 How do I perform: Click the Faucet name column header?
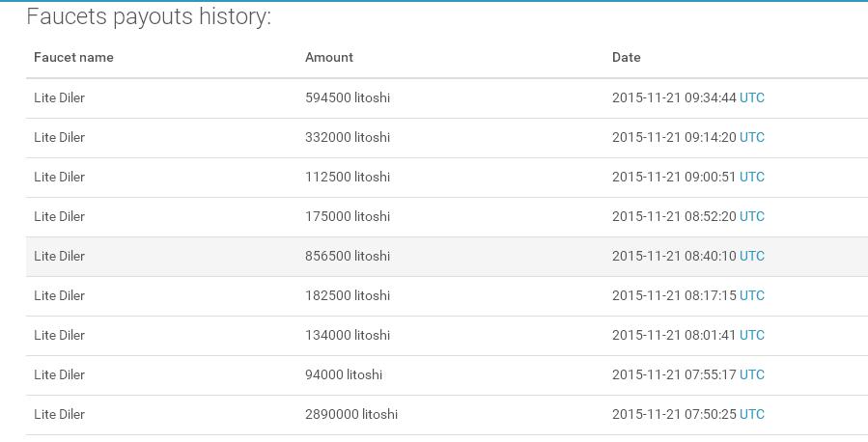tap(73, 58)
